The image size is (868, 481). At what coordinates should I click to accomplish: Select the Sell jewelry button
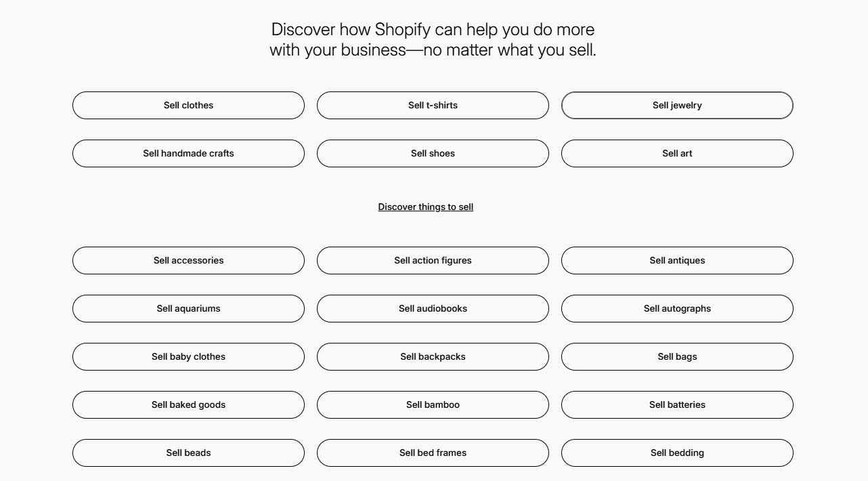tap(677, 105)
